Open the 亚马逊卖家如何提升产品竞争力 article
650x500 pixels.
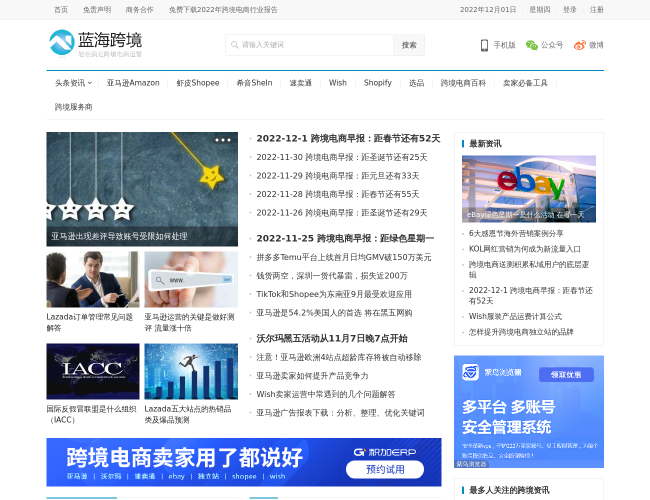pos(312,376)
